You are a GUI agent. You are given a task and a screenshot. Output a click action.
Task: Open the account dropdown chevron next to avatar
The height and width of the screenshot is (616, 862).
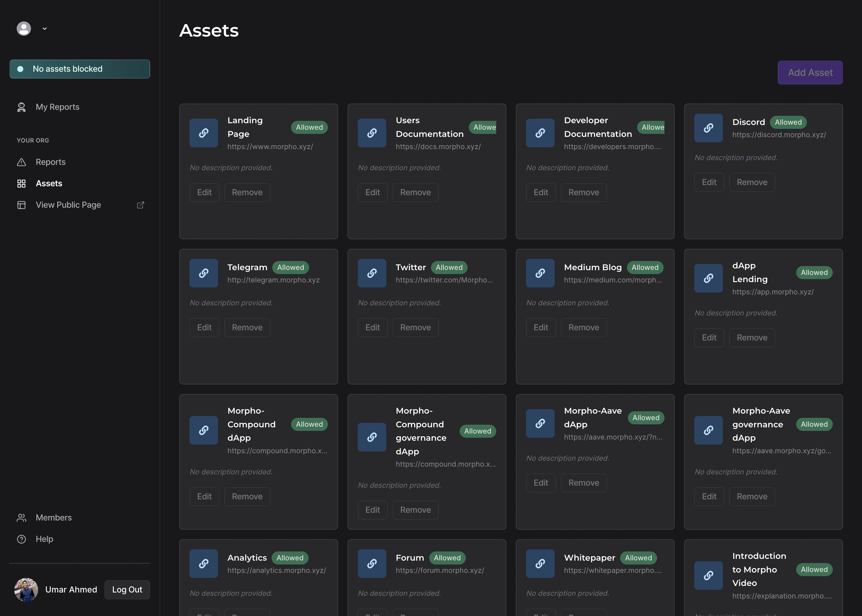(45, 29)
